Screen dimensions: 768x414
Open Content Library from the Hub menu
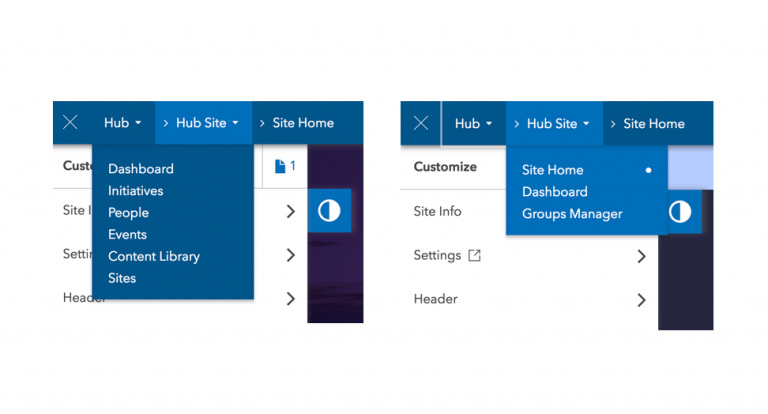154,257
